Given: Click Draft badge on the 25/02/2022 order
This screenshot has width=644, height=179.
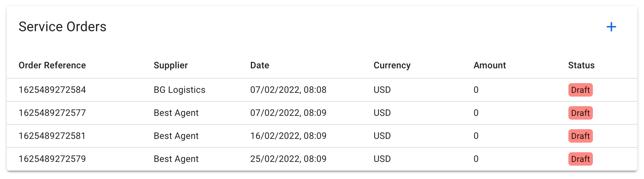Looking at the screenshot, I should (580, 159).
